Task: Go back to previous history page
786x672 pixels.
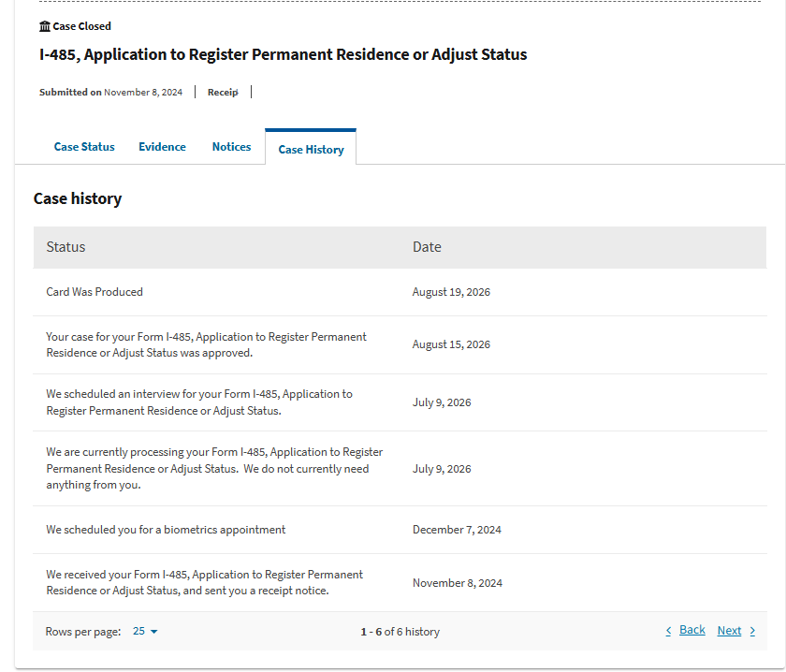Action: click(x=691, y=630)
